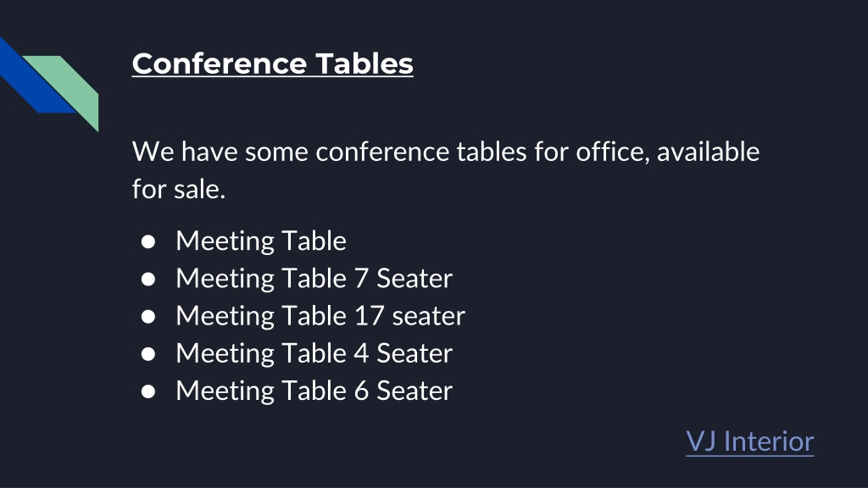Click the word 'conference' in the description sentence
Viewport: 868px width, 488px height.
pyautogui.click(x=382, y=152)
